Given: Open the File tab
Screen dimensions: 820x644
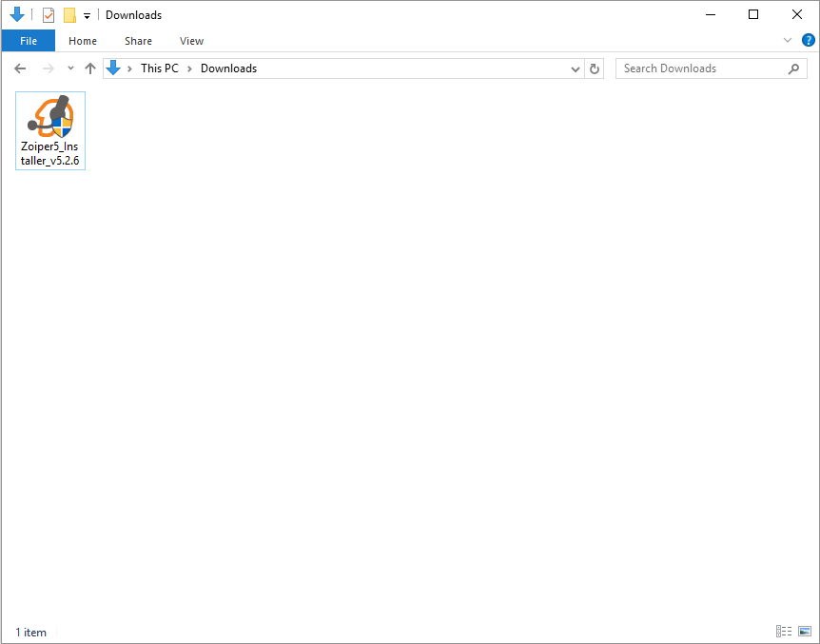Looking at the screenshot, I should (29, 41).
